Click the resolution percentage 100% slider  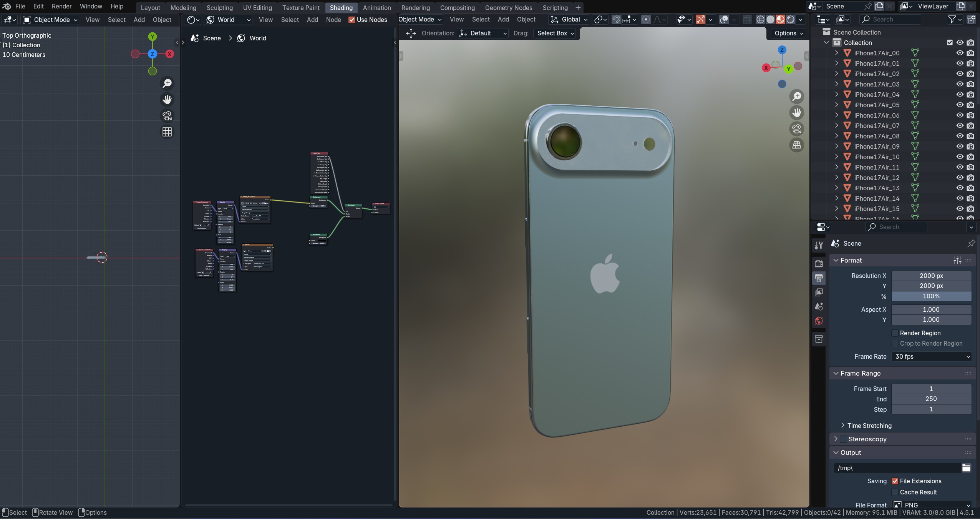click(x=931, y=296)
